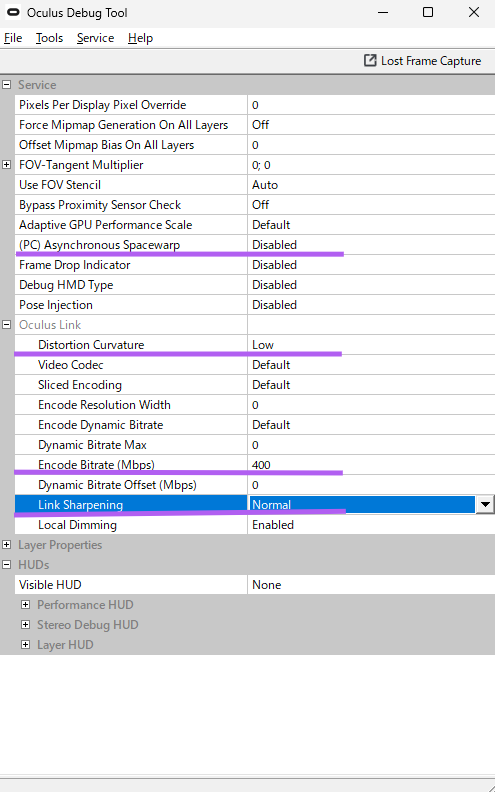Change Encode Dynamic Bitrate value

pyautogui.click(x=371, y=425)
